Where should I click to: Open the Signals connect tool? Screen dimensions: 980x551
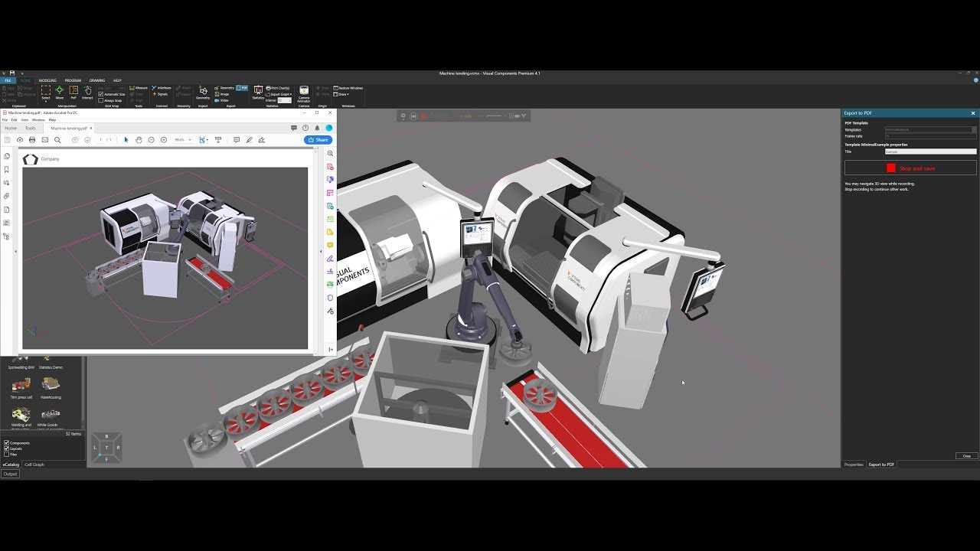[160, 94]
